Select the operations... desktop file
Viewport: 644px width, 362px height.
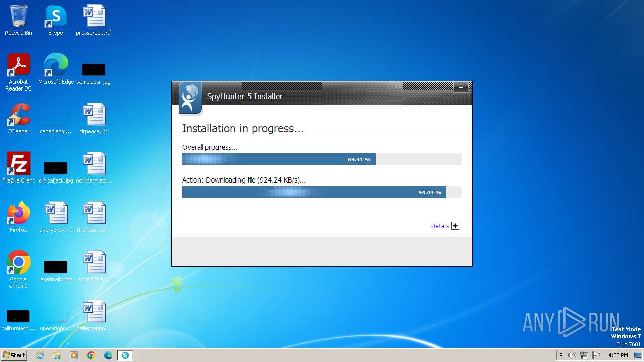pos(56,320)
